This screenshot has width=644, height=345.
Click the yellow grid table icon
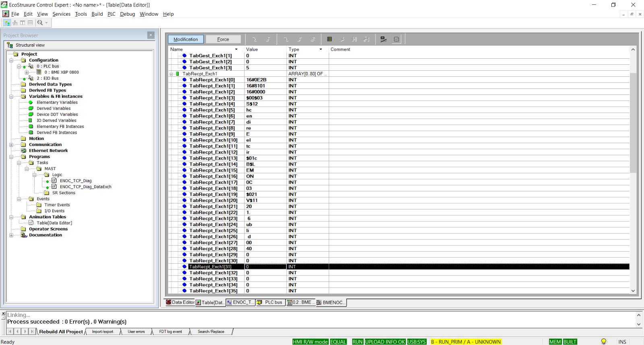[x=329, y=39]
